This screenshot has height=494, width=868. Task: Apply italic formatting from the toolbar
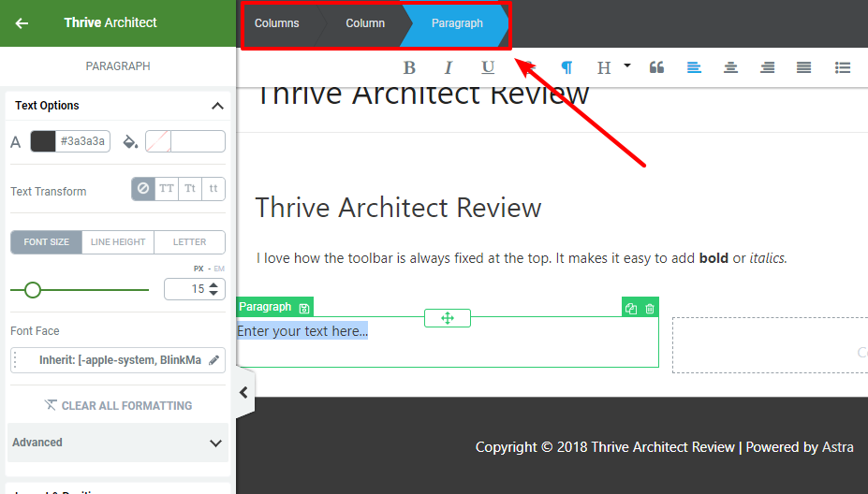[449, 67]
